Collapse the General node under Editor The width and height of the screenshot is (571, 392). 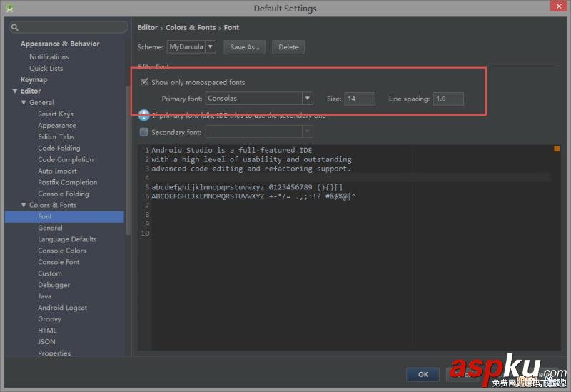(24, 102)
